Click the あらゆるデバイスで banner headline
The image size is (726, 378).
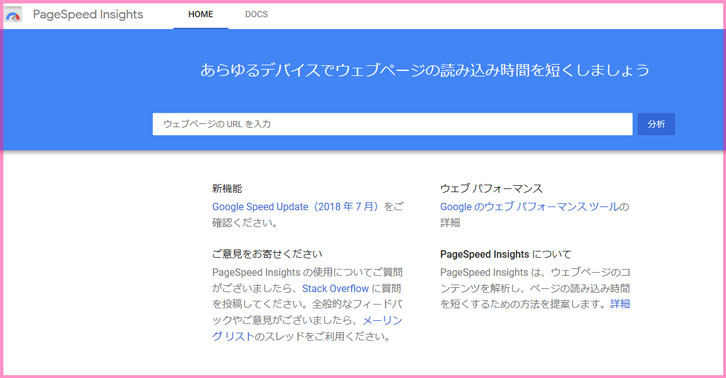(425, 70)
